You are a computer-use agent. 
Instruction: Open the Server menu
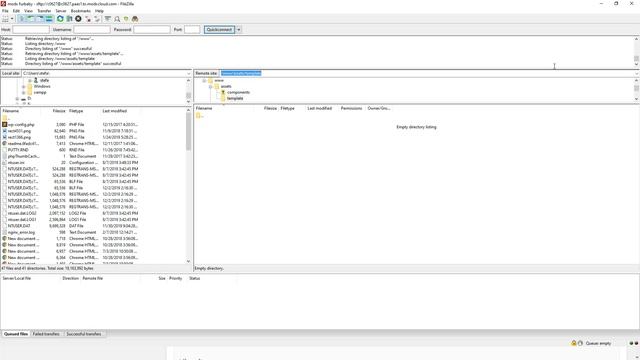[x=61, y=11]
